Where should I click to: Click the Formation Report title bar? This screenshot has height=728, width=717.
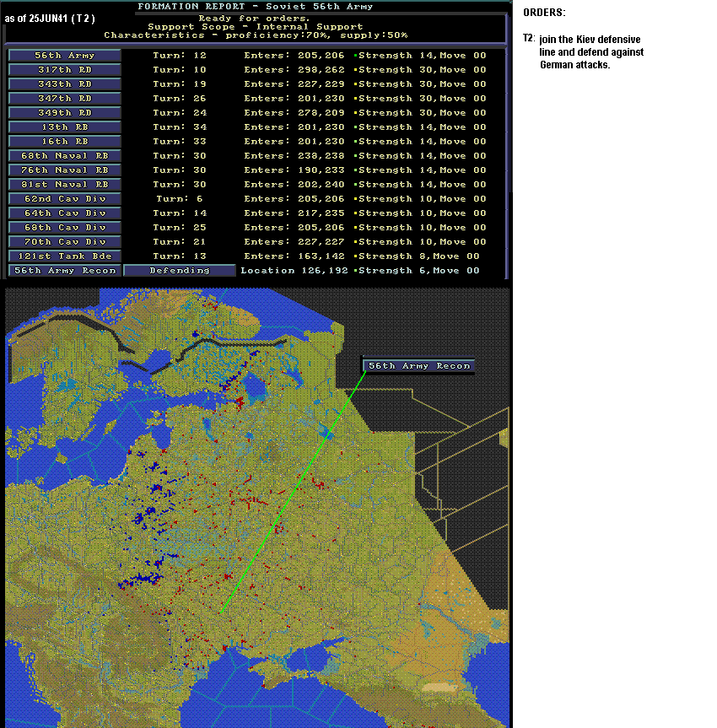(x=256, y=7)
